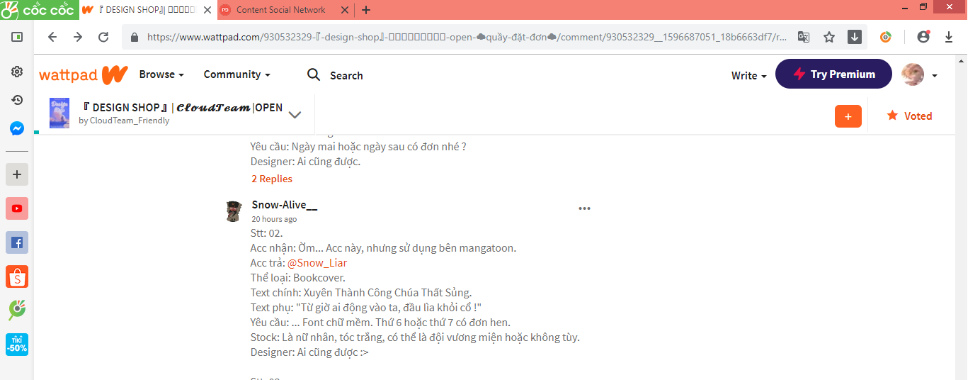This screenshot has width=980, height=380.
Task: Click the Search input field
Action: (346, 75)
